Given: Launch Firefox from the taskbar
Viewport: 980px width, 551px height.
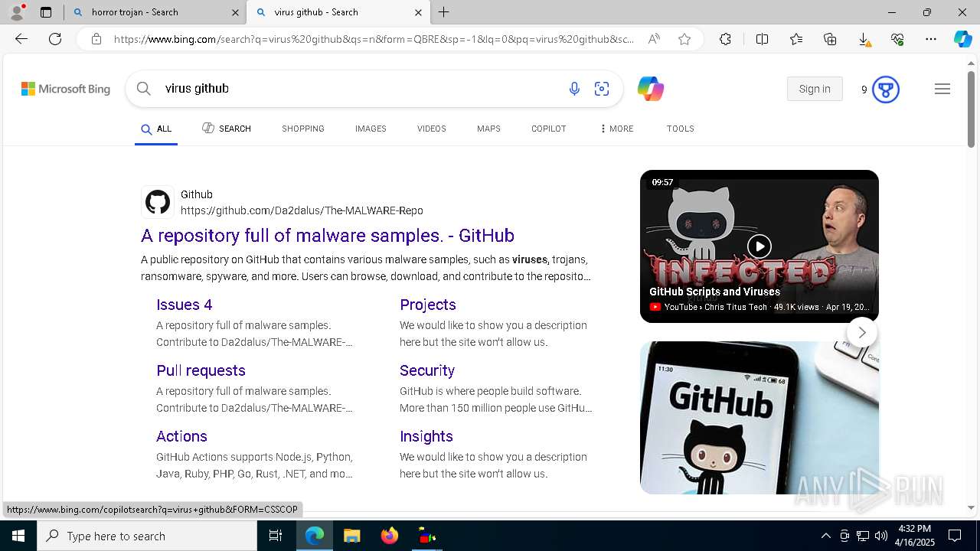Looking at the screenshot, I should [x=390, y=536].
